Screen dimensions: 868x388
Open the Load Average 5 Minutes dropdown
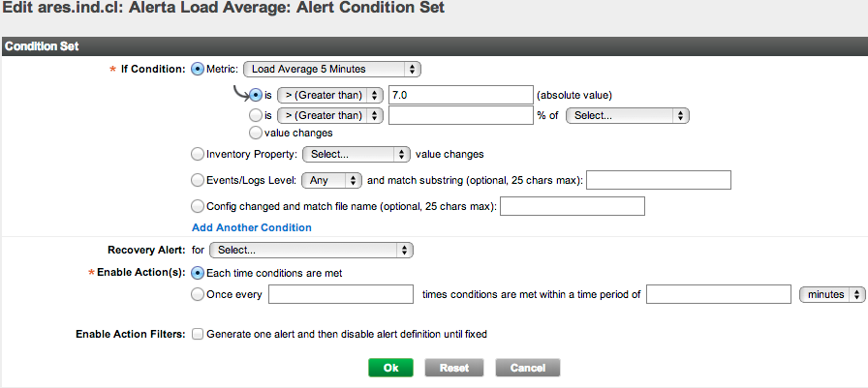coord(332,69)
